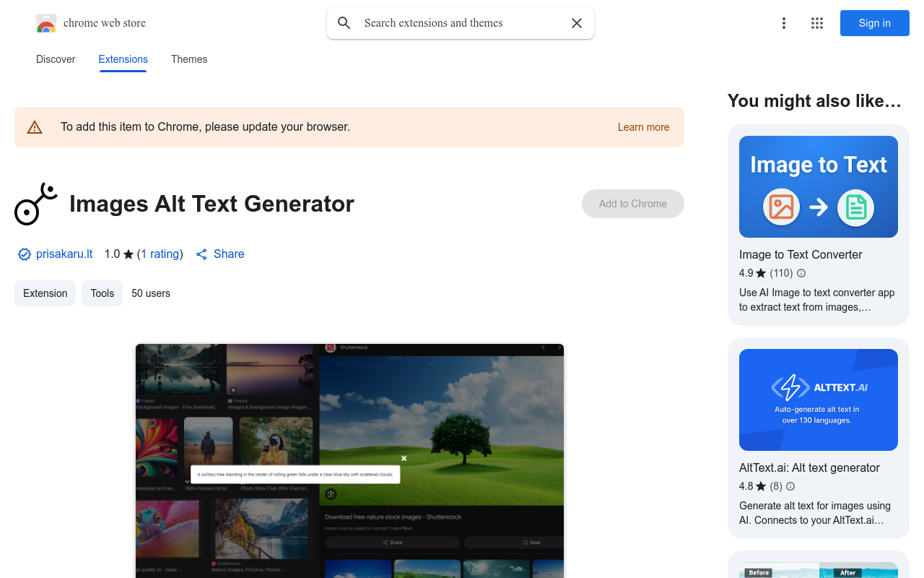The image size is (924, 578).
Task: Open AltText.ai: Alt text generator title
Action: tap(809, 467)
